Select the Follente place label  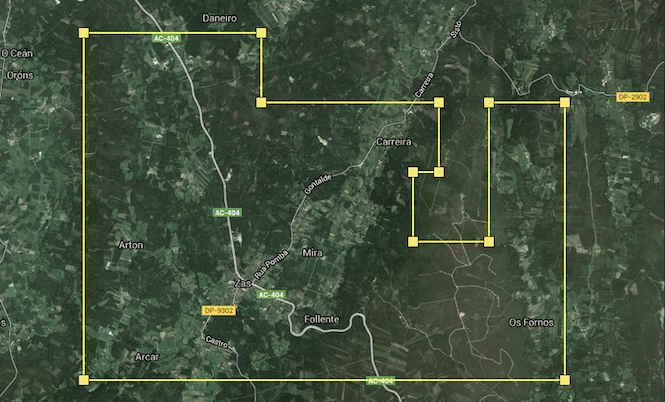(321, 319)
